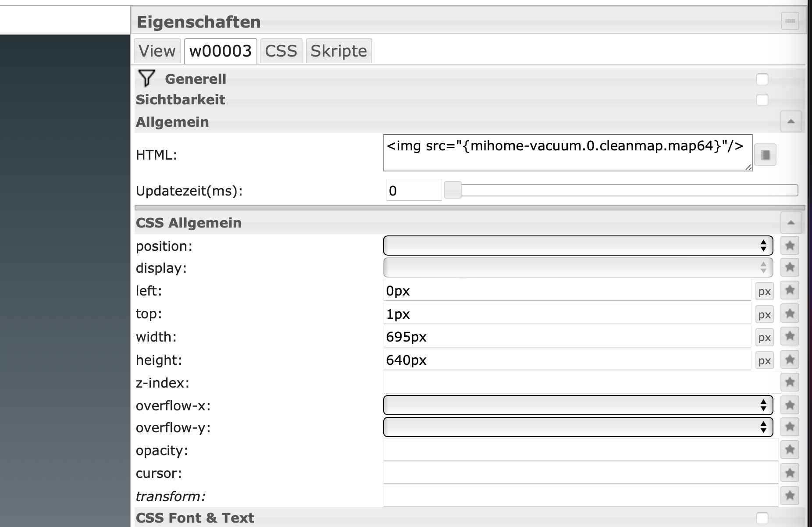Toggle the CSS Font & Text checkbox
812x527 pixels.
(x=762, y=518)
